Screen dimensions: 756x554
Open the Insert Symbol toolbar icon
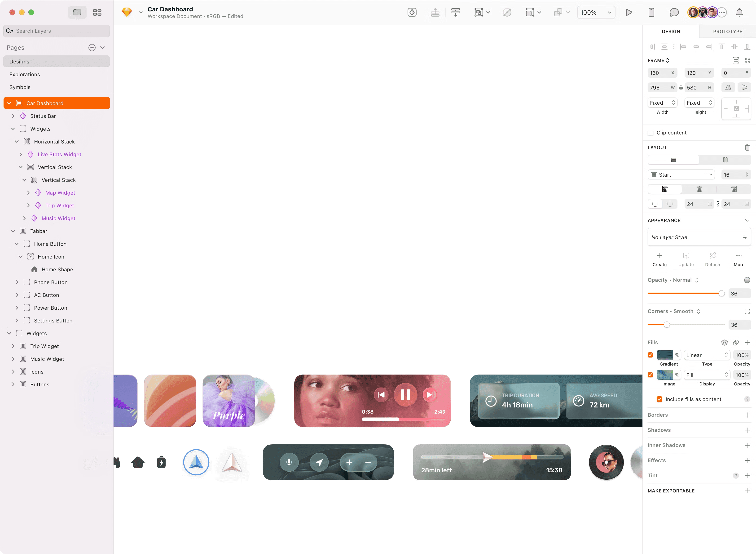click(x=412, y=12)
